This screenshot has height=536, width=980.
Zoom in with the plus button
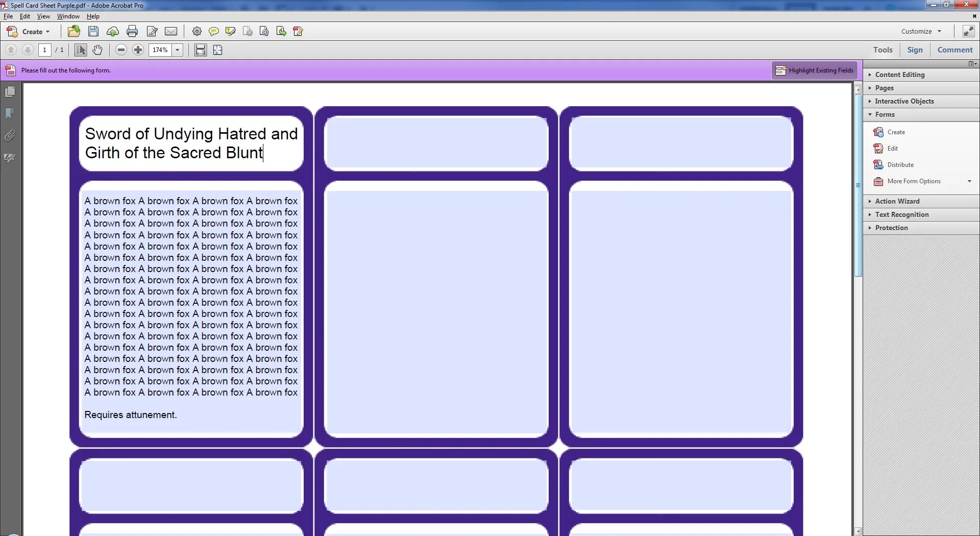tap(138, 50)
